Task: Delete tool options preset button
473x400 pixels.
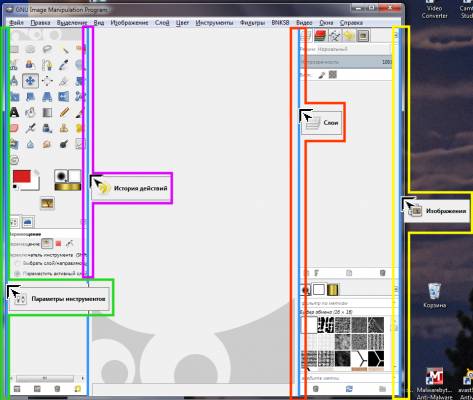Action: pos(57,389)
